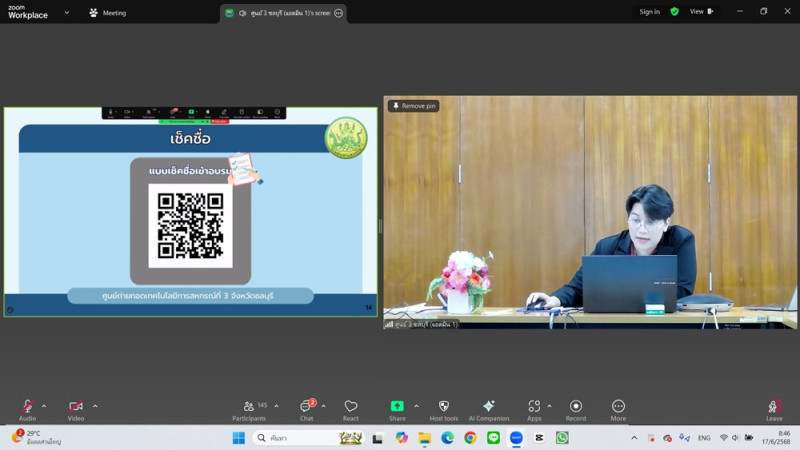
Task: Click Sign in at top right
Action: coord(649,12)
